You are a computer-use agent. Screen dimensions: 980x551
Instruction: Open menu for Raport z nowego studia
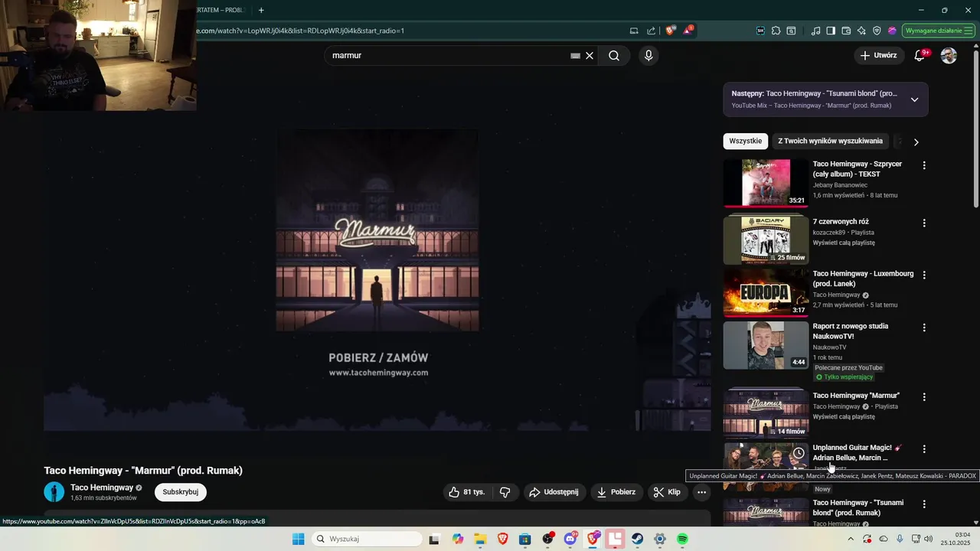coord(924,328)
